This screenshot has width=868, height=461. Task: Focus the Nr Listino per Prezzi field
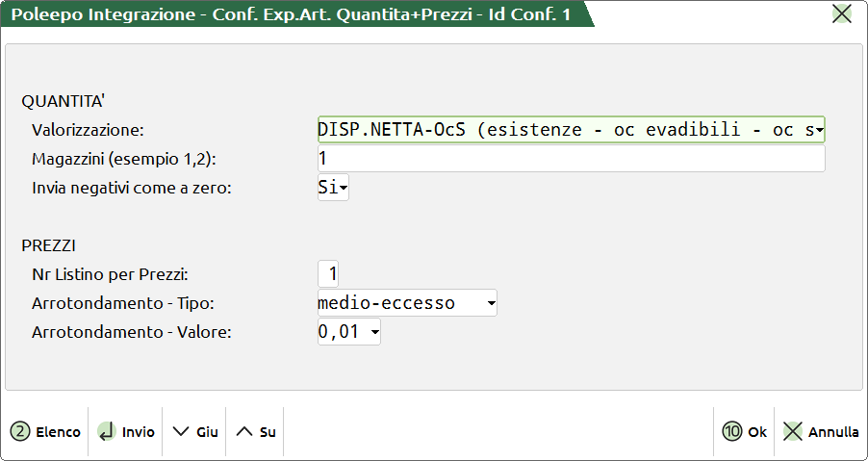(328, 274)
